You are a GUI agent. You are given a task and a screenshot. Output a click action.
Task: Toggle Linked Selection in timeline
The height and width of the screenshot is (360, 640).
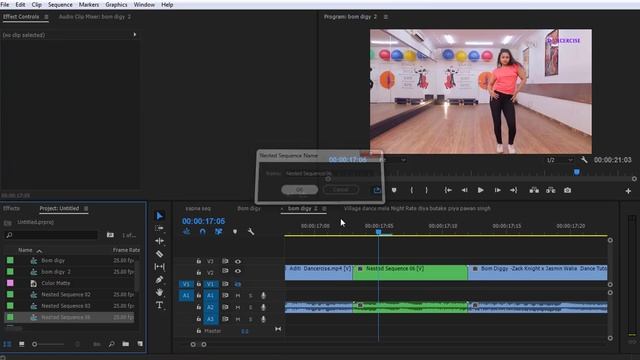pos(219,232)
